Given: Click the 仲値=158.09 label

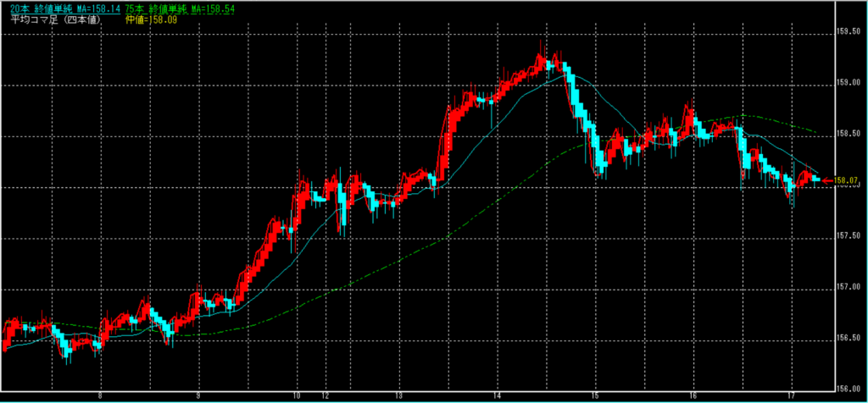Looking at the screenshot, I should [152, 18].
